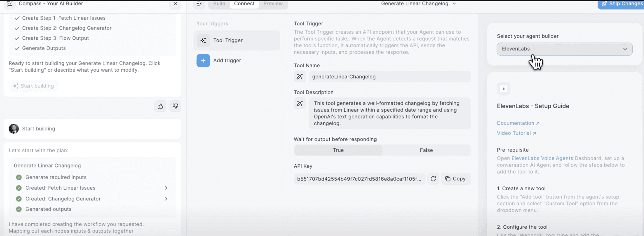Screen dimensions: 644x236
Task: Click Add trigger
Action: (x=227, y=61)
